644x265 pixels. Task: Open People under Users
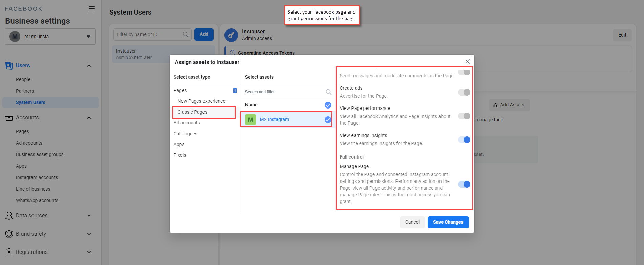click(x=23, y=79)
